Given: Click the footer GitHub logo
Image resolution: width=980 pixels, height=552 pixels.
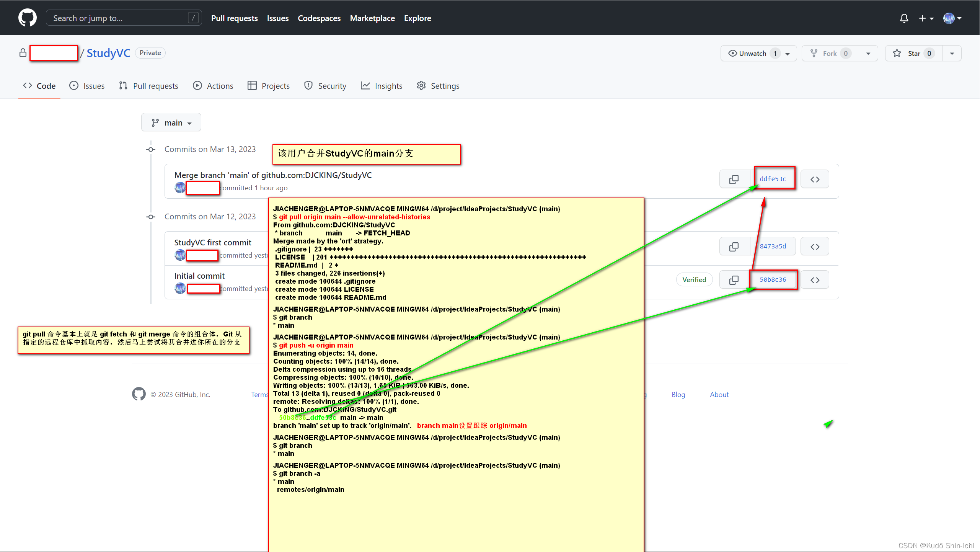Looking at the screenshot, I should (139, 394).
